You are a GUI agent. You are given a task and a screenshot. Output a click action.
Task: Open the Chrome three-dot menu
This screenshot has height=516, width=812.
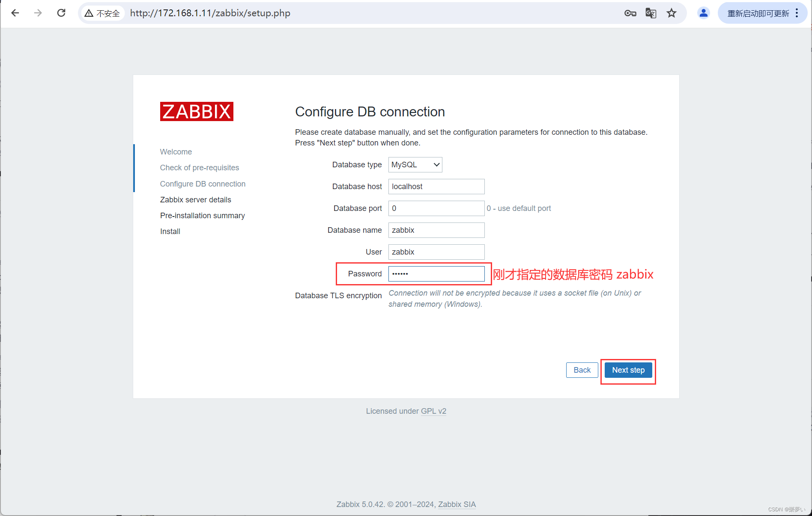(x=797, y=13)
